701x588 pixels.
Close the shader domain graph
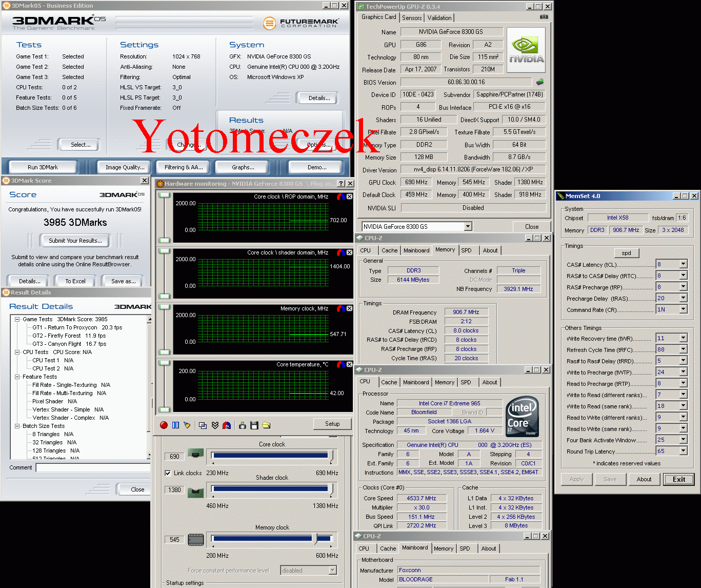pyautogui.click(x=349, y=252)
